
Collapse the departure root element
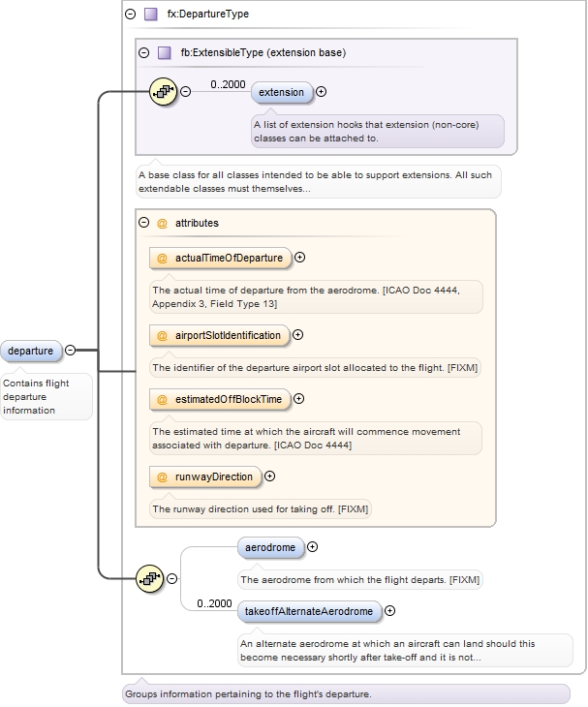click(70, 351)
